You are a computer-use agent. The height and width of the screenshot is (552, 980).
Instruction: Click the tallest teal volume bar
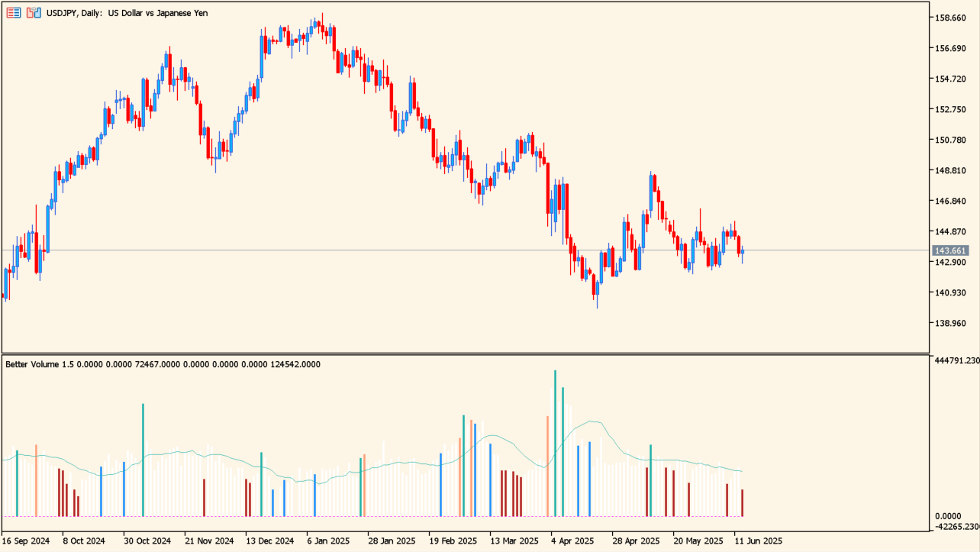pos(556,444)
